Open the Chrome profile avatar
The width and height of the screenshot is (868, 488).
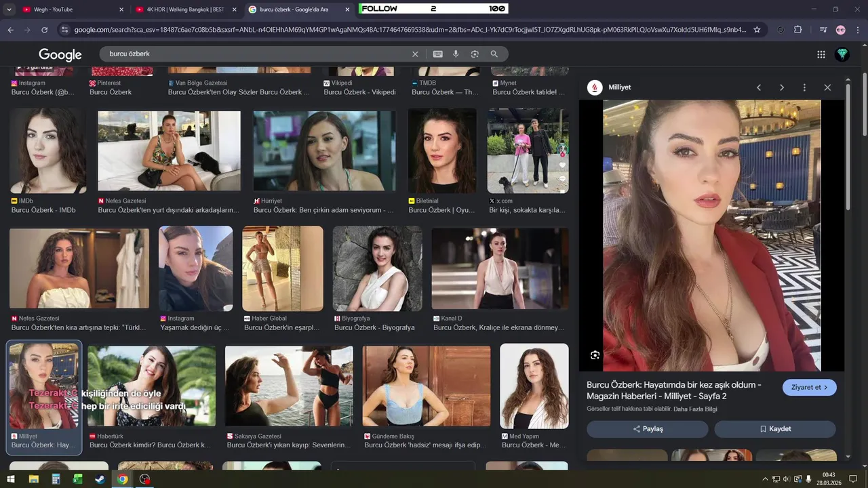(841, 30)
